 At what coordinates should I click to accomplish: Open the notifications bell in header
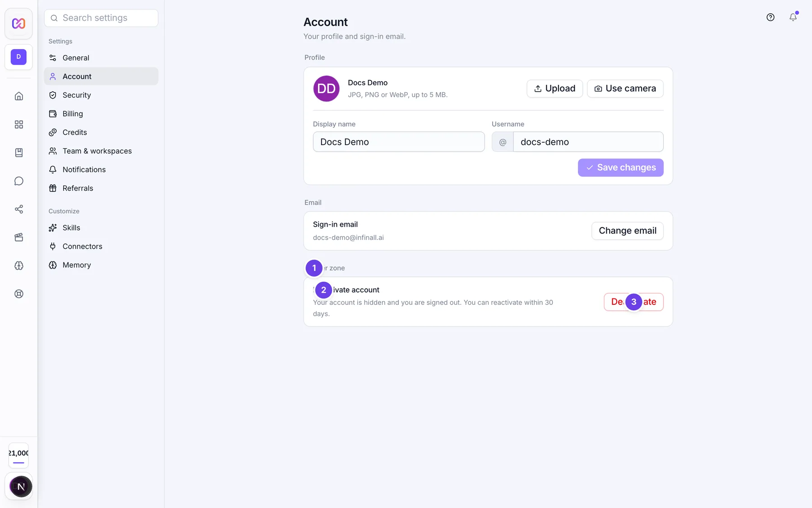[x=793, y=17]
